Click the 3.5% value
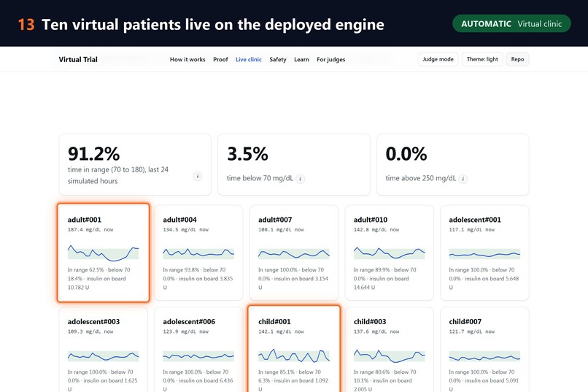Image resolution: width=588 pixels, height=392 pixels. pos(247,154)
